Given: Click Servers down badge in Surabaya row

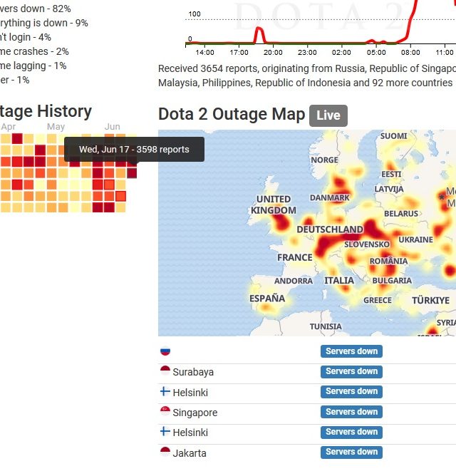Looking at the screenshot, I should pos(351,371).
